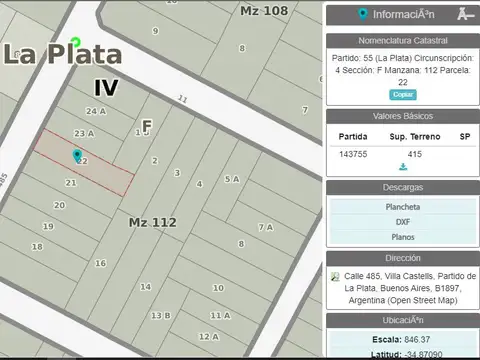The image size is (480, 360).
Task: Select parcel 14 on the map
Action: pyautogui.click(x=145, y=287)
